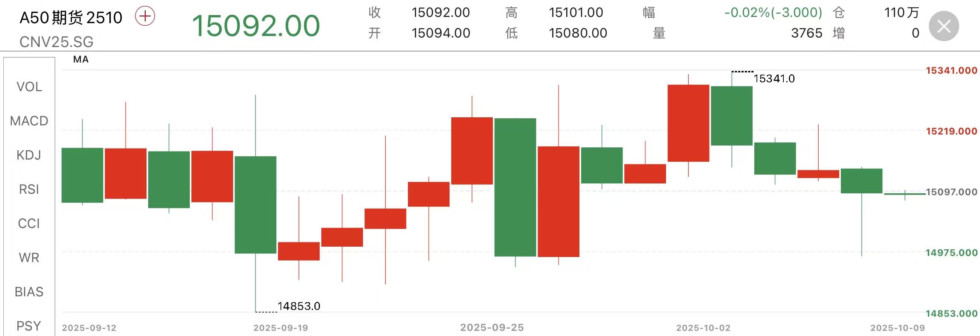This screenshot has height=336, width=980.
Task: Click the CNV25.SG ticker symbol
Action: [56, 42]
